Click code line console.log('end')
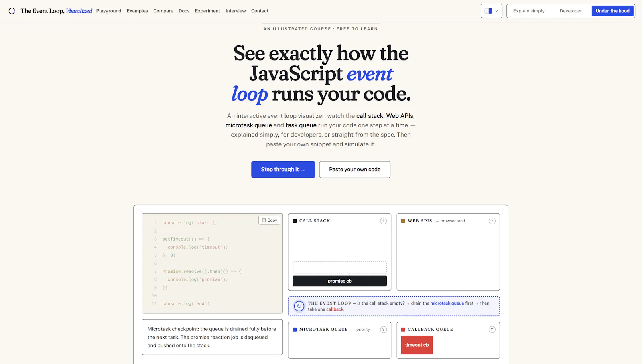Image resolution: width=642 pixels, height=364 pixels. pyautogui.click(x=187, y=304)
